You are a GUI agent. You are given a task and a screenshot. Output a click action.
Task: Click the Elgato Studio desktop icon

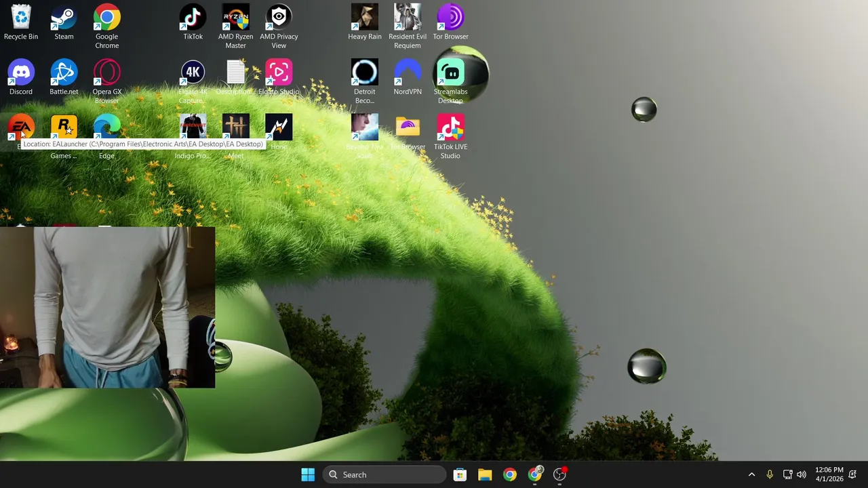279,77
